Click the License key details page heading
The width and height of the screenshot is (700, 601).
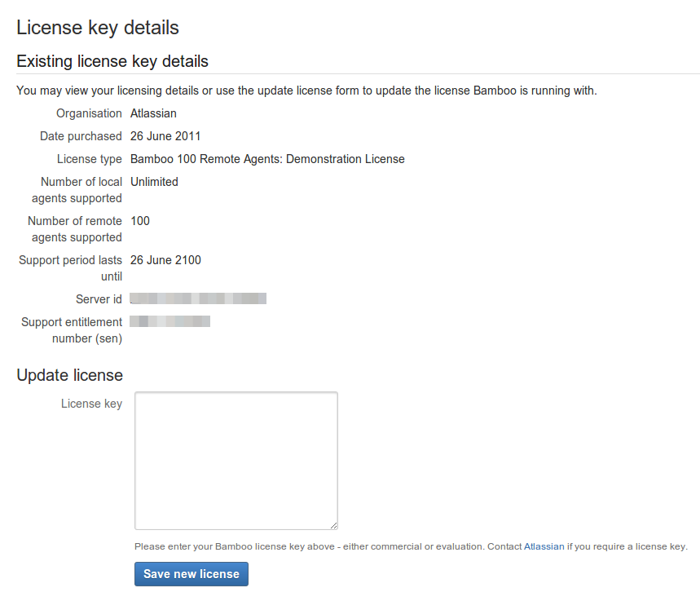tap(98, 28)
